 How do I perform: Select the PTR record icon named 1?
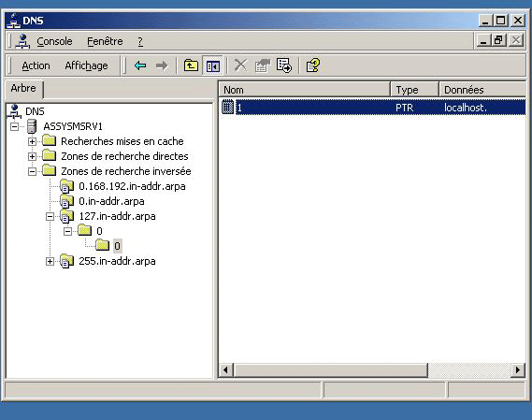coord(227,108)
